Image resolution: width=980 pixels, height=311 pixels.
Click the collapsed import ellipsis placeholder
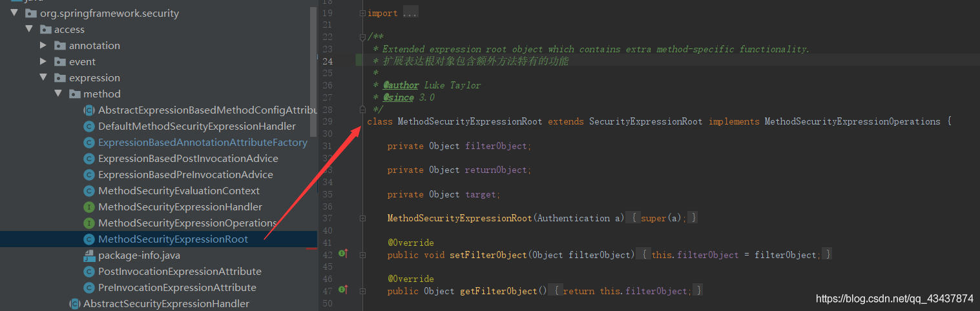tap(410, 13)
